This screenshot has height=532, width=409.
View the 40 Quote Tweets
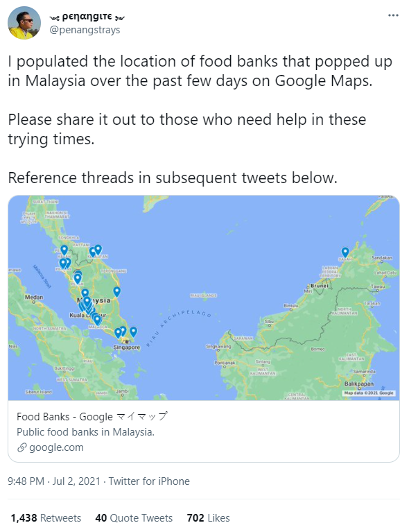coord(134,517)
